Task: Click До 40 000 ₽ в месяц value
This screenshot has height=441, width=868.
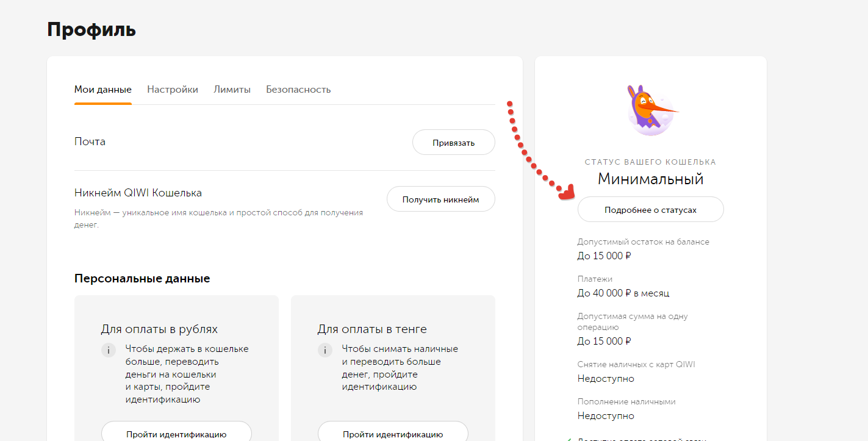Action: pyautogui.click(x=623, y=293)
